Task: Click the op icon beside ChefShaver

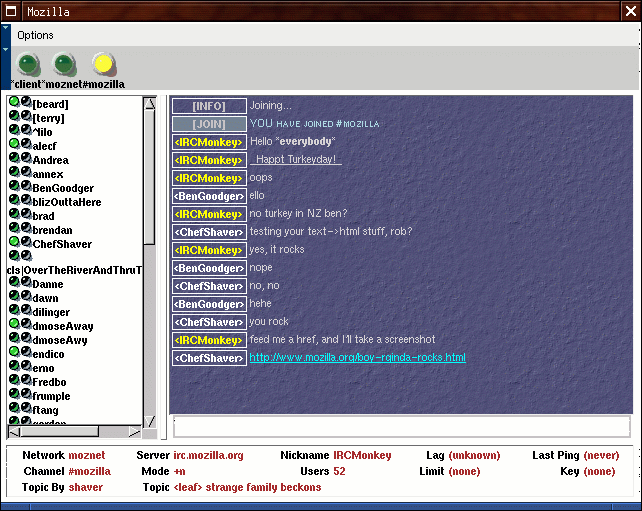Action: pyautogui.click(x=14, y=242)
